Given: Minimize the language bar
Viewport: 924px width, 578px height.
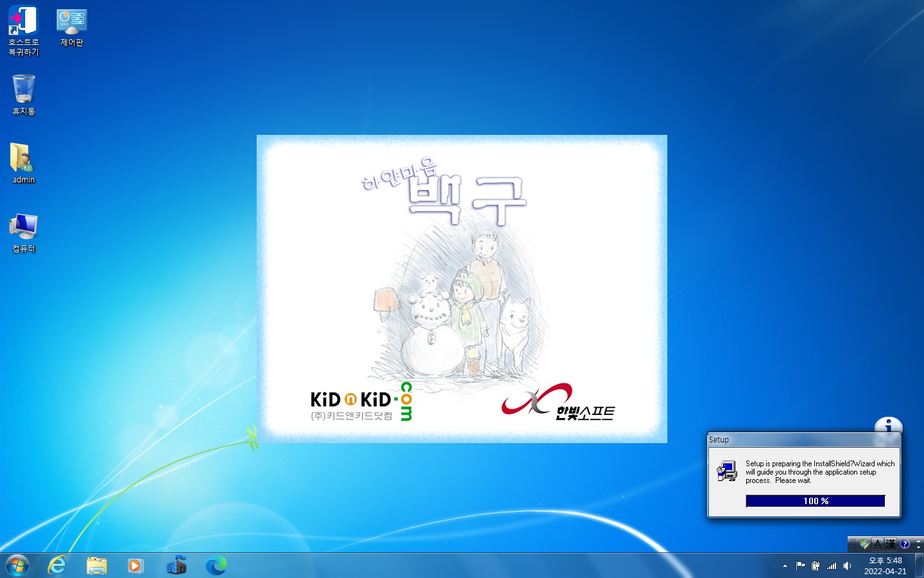Looking at the screenshot, I should pyautogui.click(x=918, y=541).
